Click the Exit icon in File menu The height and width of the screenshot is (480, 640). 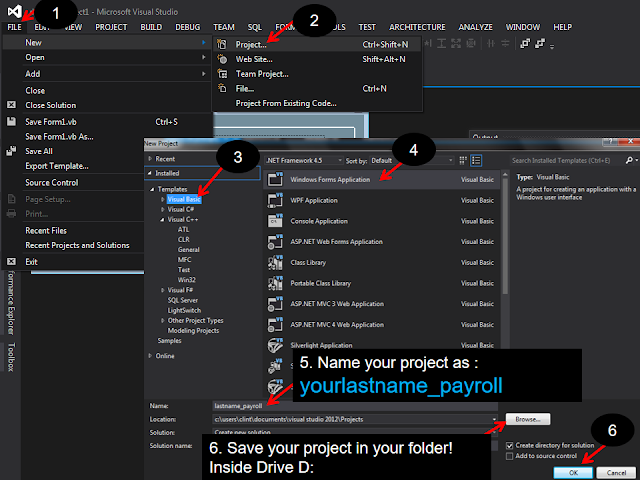(x=11, y=262)
